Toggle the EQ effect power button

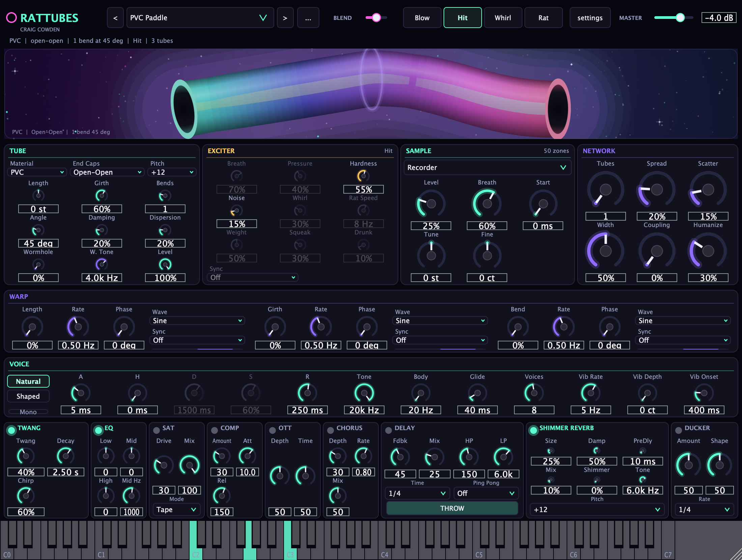[98, 430]
